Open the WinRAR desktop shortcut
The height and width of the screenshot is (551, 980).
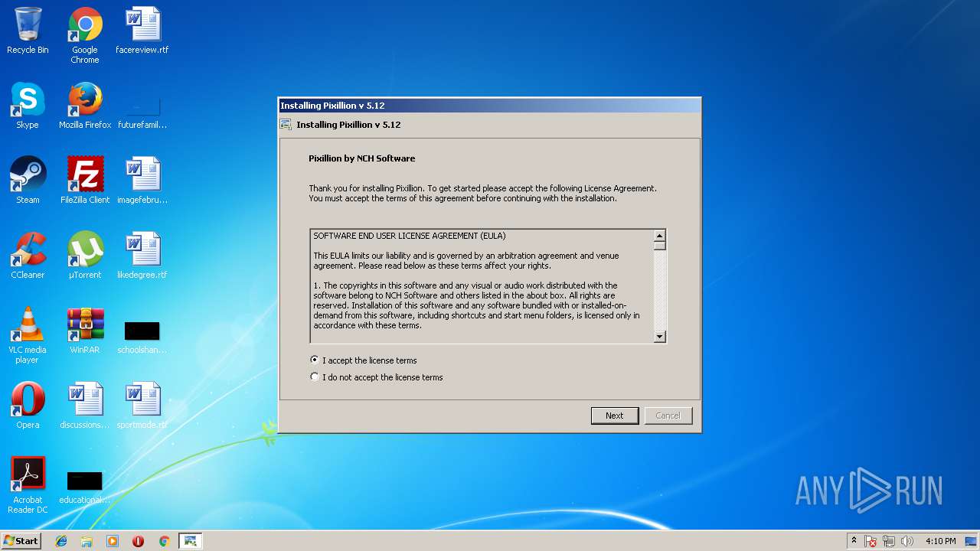tap(85, 331)
